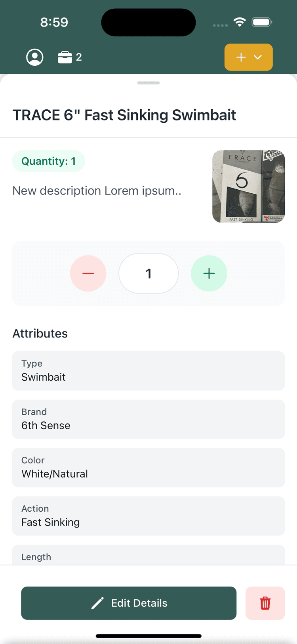
Task: Expand the yellow add button chevron
Action: tap(258, 57)
